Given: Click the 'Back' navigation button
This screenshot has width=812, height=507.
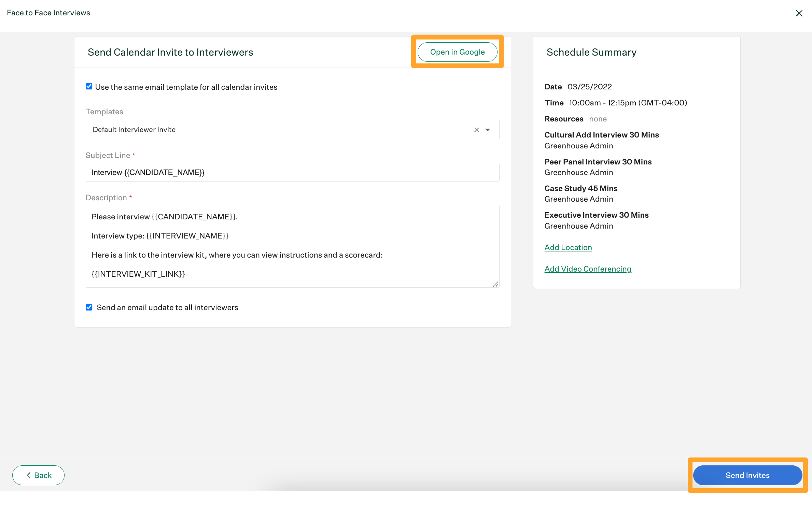Looking at the screenshot, I should tap(38, 475).
